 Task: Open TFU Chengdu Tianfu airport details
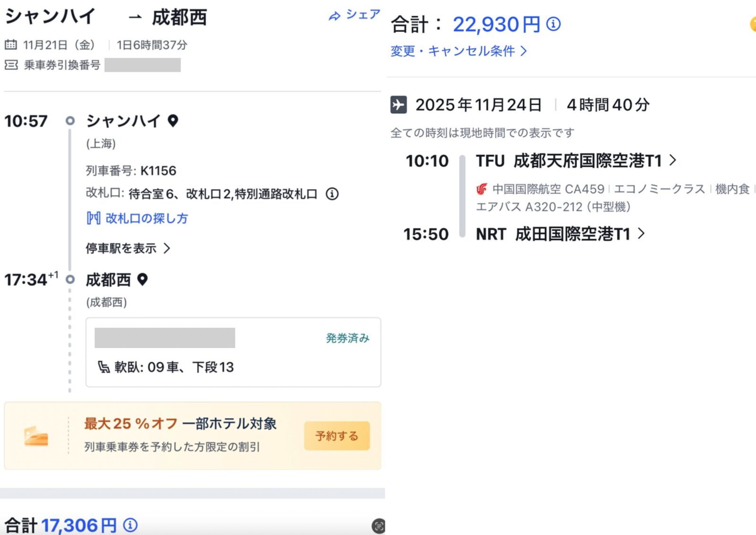pos(576,161)
